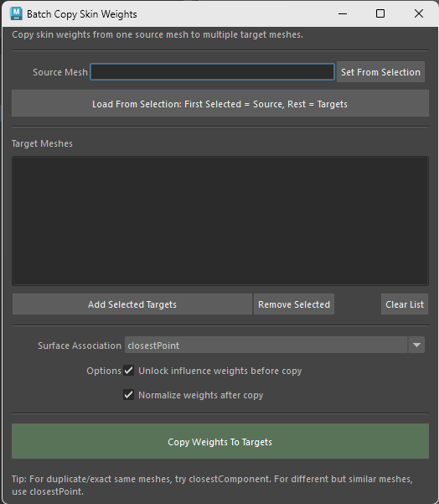Click the 'Options' label text

(104, 371)
